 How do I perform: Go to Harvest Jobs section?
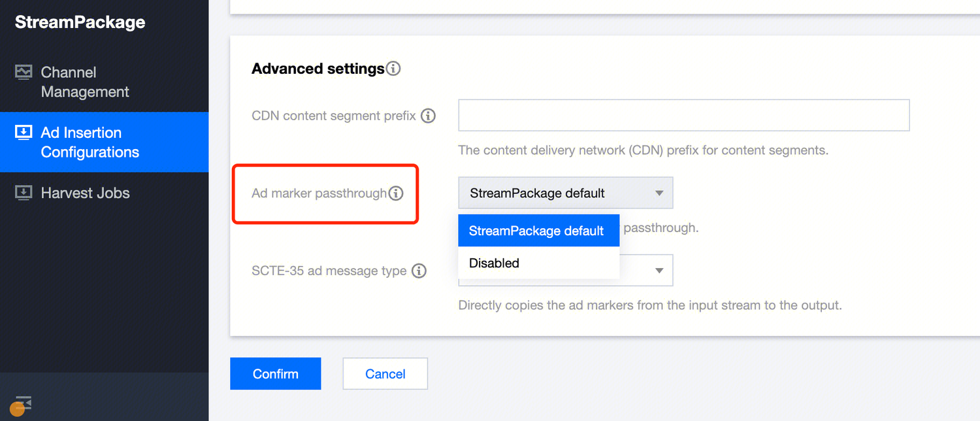pos(85,193)
